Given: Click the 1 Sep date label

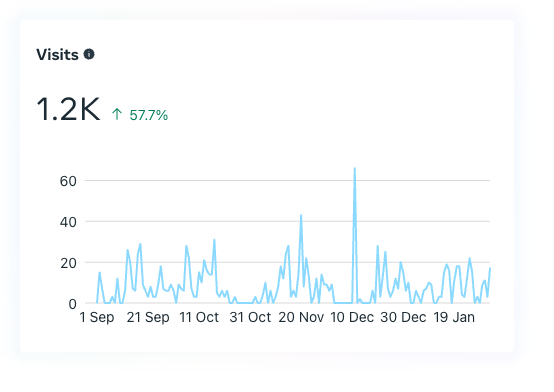Looking at the screenshot, I should coord(97,317).
